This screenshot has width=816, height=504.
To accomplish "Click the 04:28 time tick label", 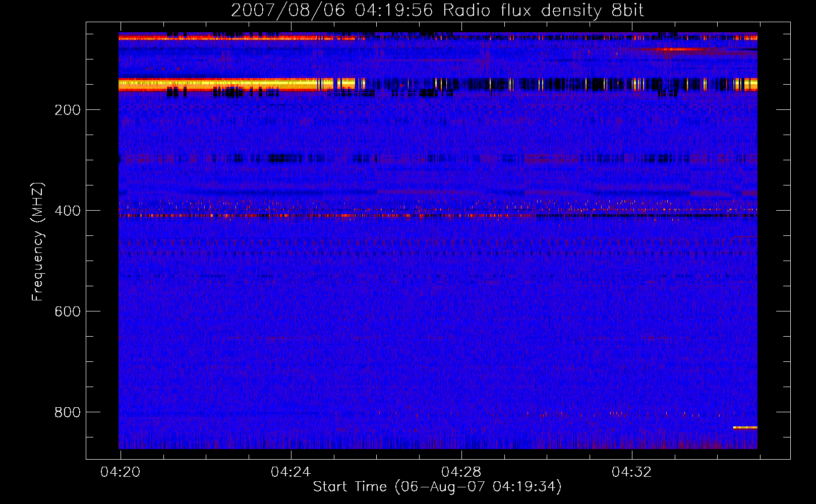I will click(461, 472).
